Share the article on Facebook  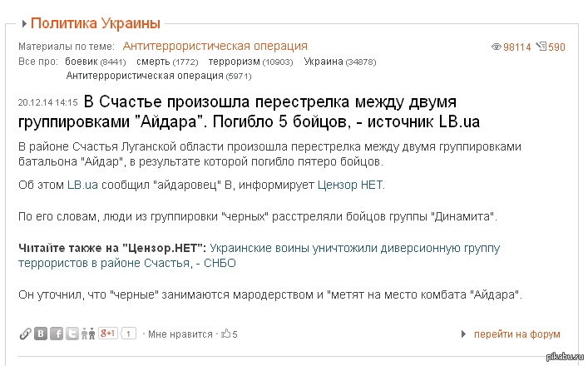click(57, 334)
